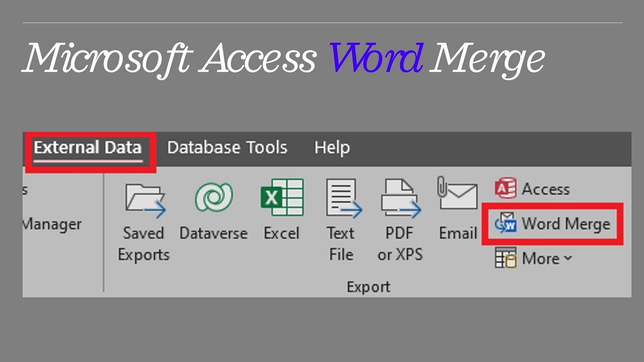644x362 pixels.
Task: Choose the PDF or XPS export icon
Action: click(401, 199)
